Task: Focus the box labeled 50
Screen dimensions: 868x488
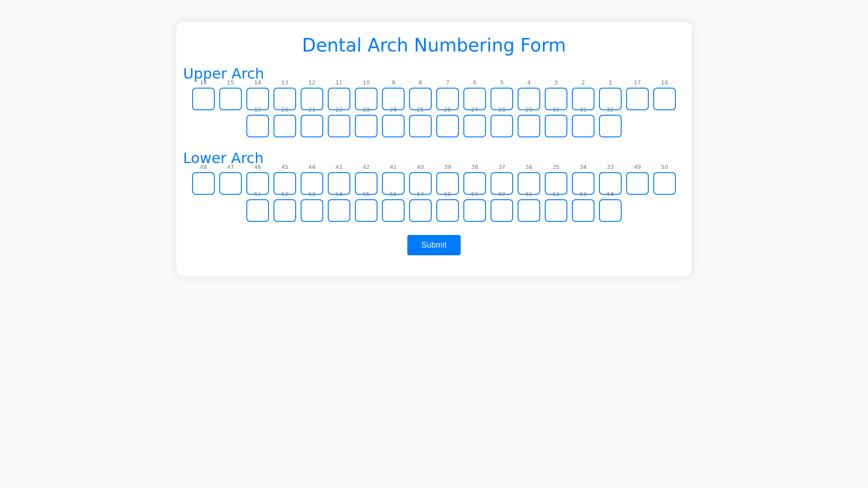Action: pyautogui.click(x=664, y=183)
